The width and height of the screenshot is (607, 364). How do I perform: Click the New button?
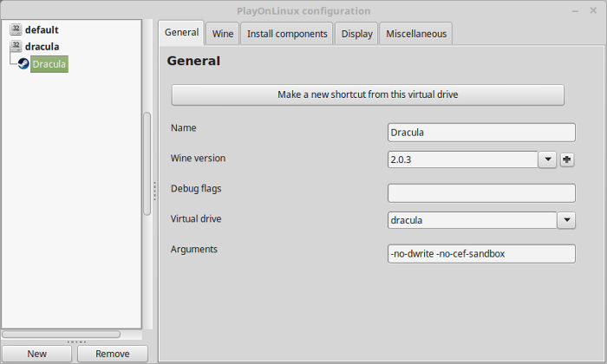tap(36, 354)
